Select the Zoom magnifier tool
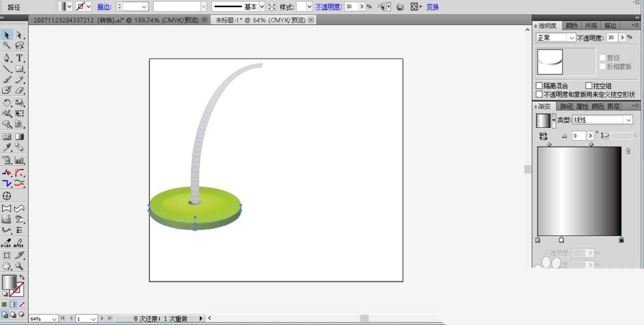Image resolution: width=644 pixels, height=325 pixels. 19,266
